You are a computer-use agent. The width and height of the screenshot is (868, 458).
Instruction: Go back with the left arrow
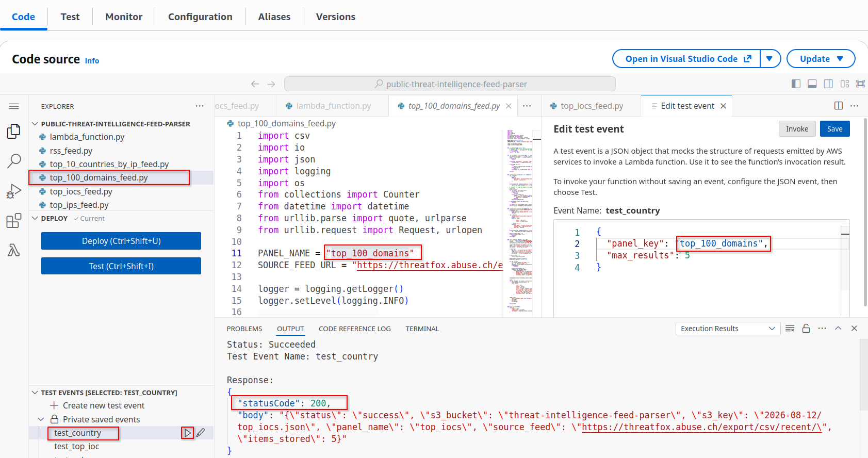[255, 84]
